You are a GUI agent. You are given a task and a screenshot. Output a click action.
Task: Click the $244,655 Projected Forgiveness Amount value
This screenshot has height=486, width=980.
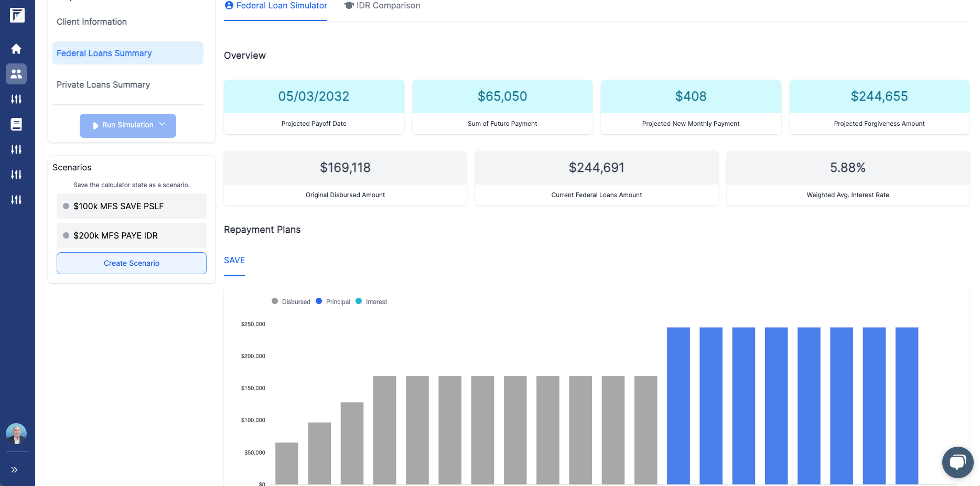(x=879, y=96)
